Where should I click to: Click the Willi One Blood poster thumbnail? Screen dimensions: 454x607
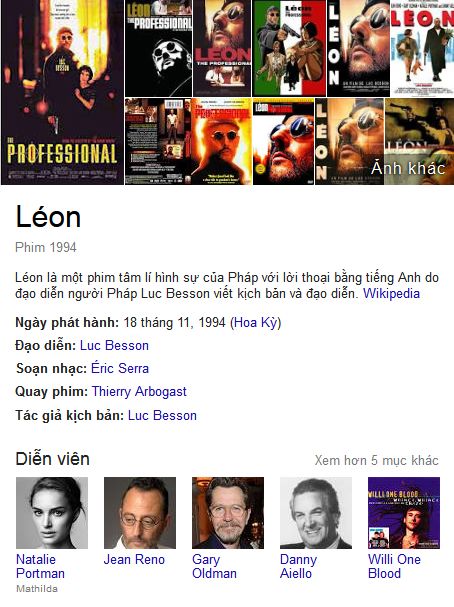tap(404, 513)
